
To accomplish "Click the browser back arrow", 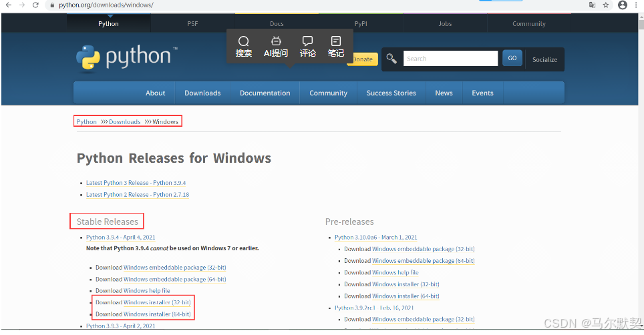I will click(8, 5).
